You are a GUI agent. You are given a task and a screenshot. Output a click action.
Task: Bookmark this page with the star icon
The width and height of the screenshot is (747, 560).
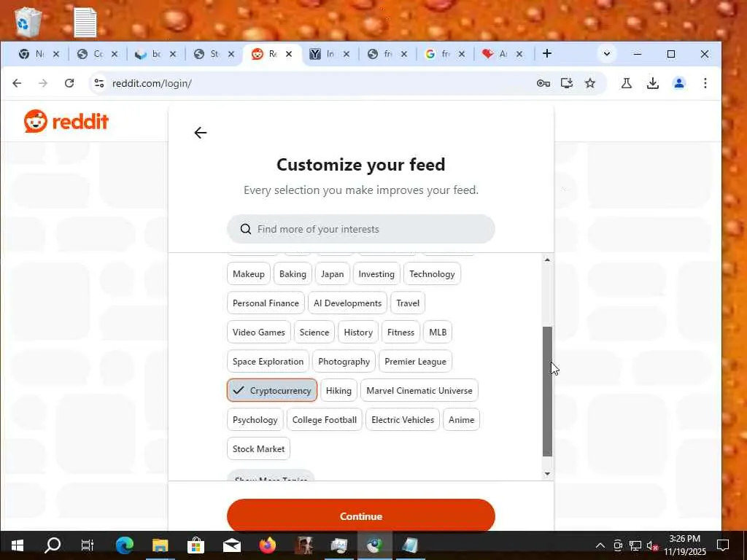[589, 83]
